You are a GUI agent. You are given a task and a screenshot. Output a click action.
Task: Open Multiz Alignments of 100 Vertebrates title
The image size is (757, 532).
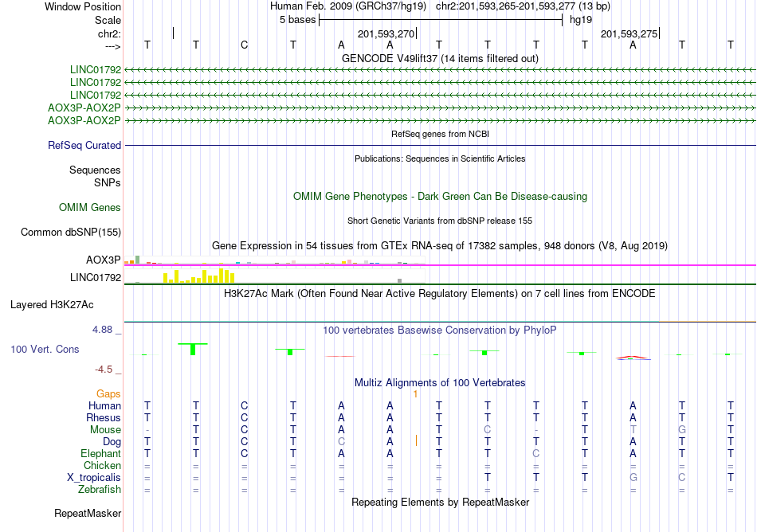(x=440, y=382)
